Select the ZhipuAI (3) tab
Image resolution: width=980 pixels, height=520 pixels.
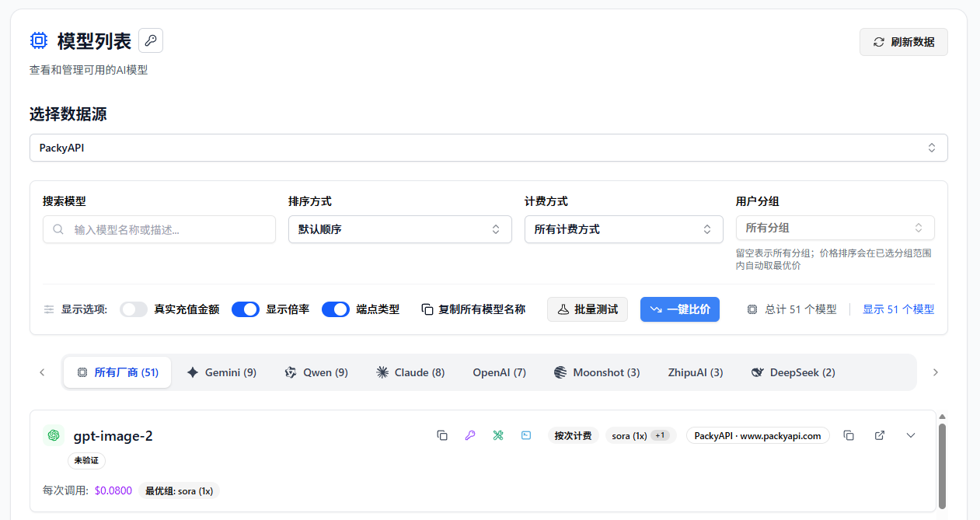coord(696,372)
